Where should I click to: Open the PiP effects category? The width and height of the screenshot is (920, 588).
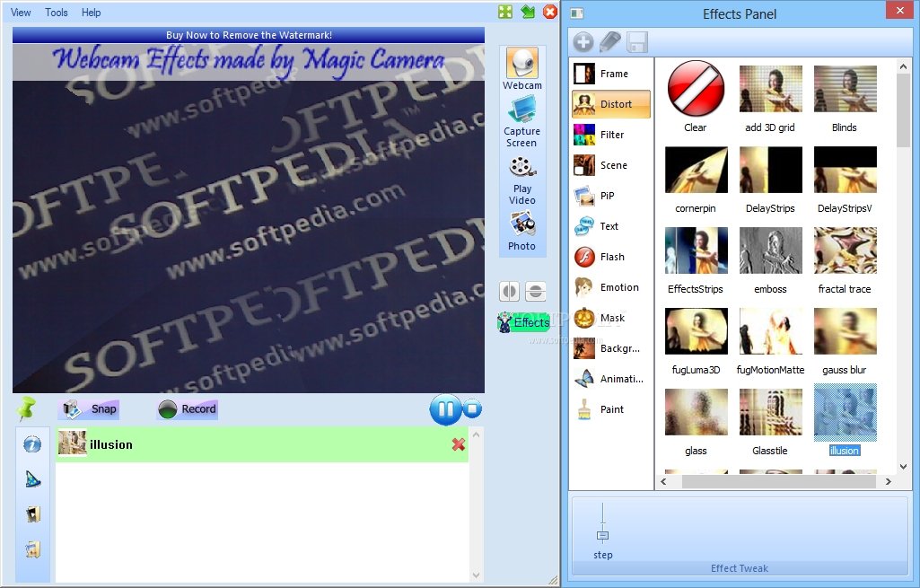[611, 196]
